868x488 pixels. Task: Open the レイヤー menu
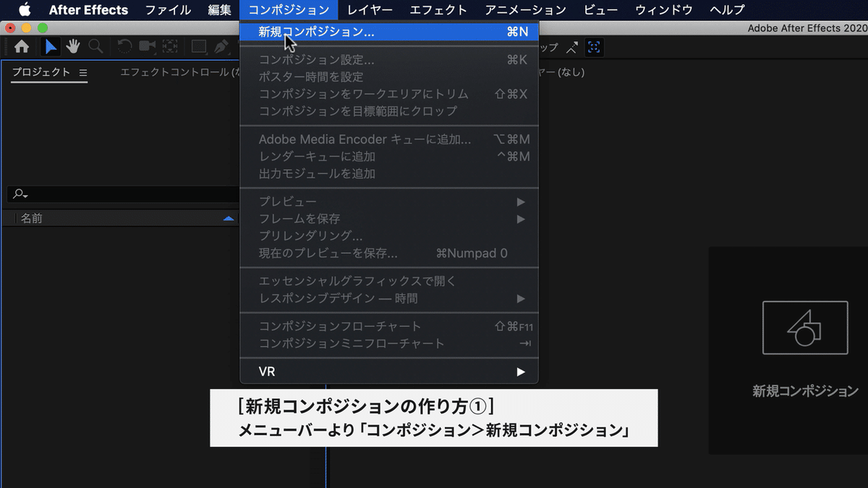point(369,10)
